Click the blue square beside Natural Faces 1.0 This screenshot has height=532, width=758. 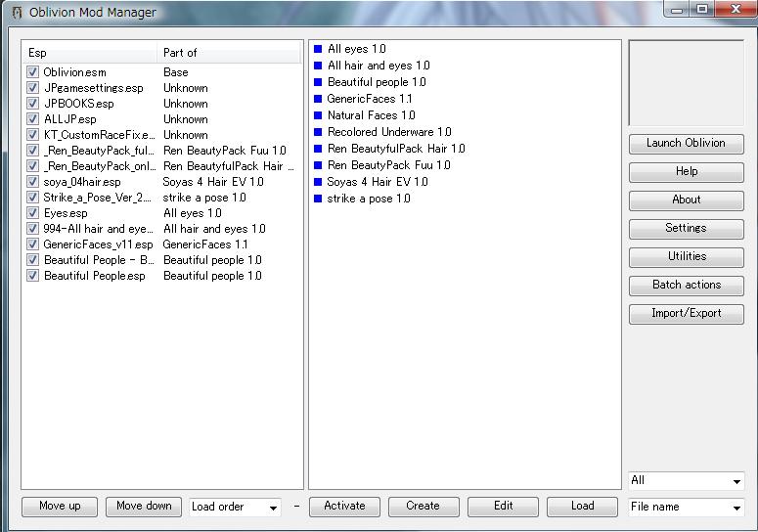[318, 115]
